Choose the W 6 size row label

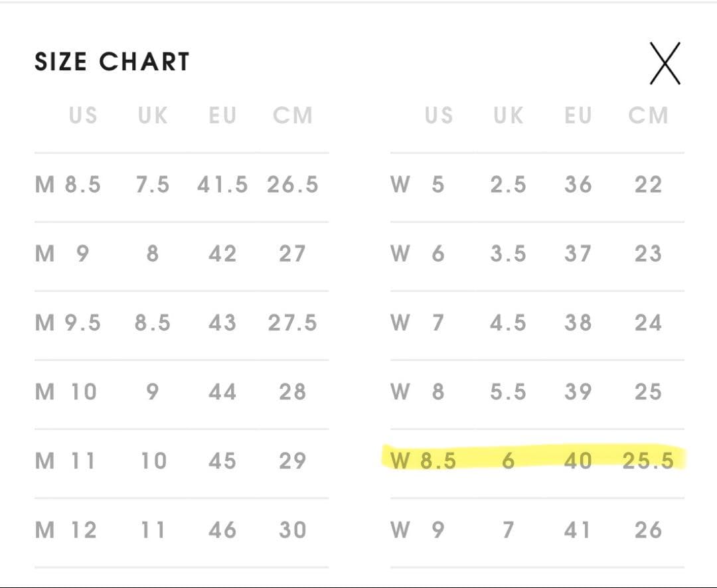coord(418,254)
